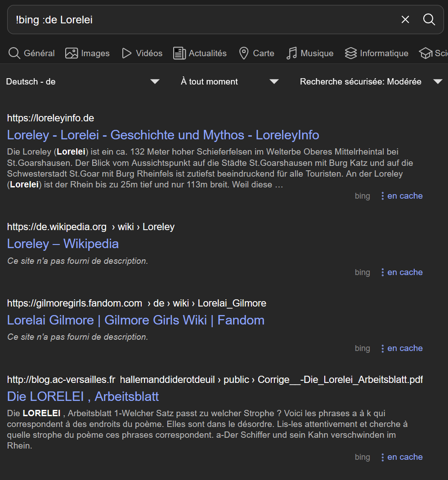Click 'bing' engine label under LoreleyInfo result

pyautogui.click(x=362, y=196)
